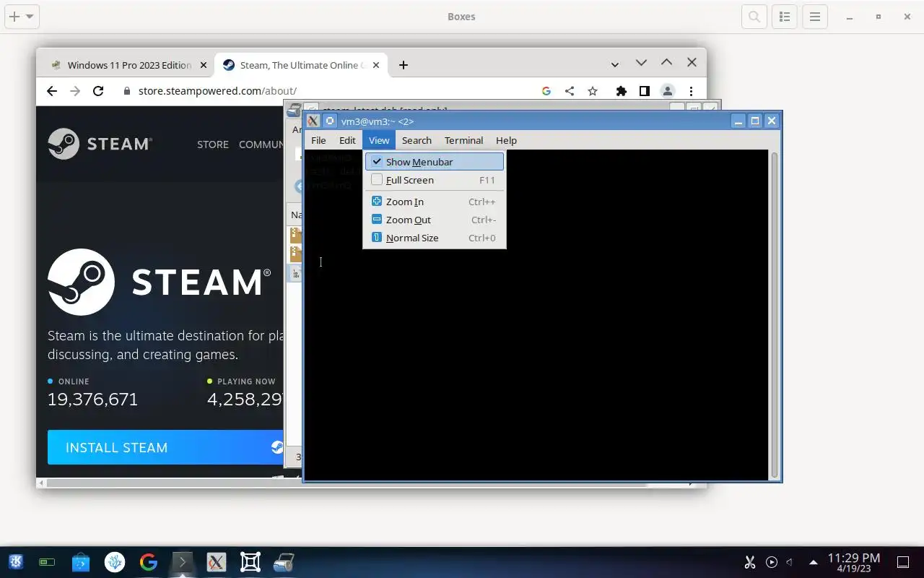Image resolution: width=924 pixels, height=578 pixels.
Task: Close the Steam browser tab
Action: [375, 65]
